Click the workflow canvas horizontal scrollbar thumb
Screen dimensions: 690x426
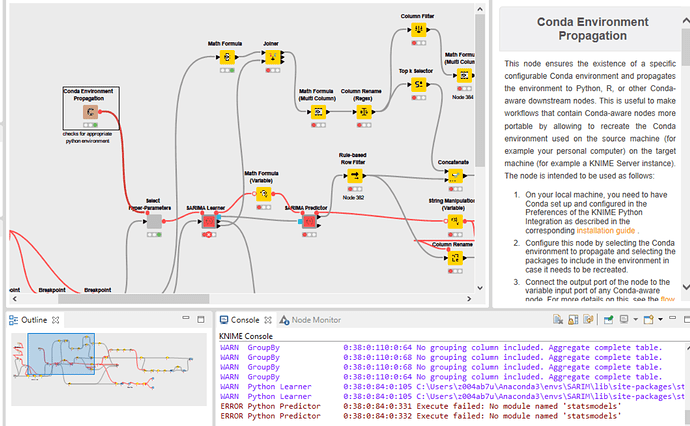coord(134,299)
